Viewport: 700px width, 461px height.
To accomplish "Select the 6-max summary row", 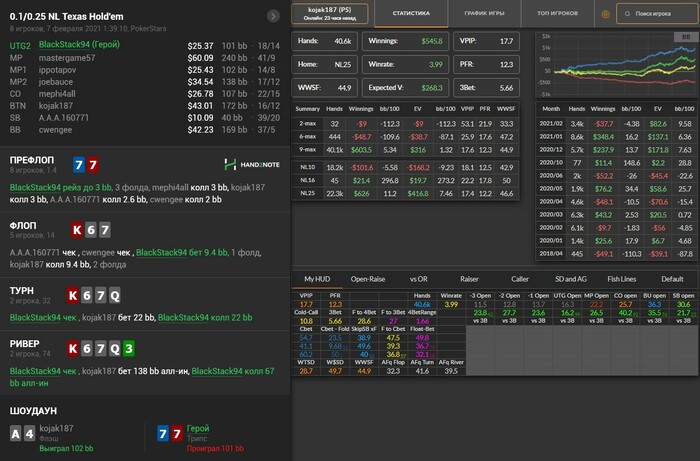I will 405,137.
